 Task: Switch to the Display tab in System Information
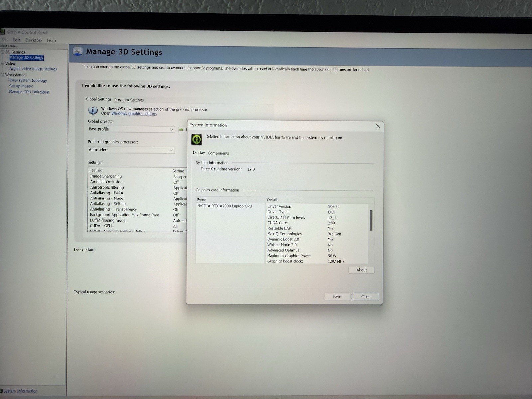click(x=199, y=153)
